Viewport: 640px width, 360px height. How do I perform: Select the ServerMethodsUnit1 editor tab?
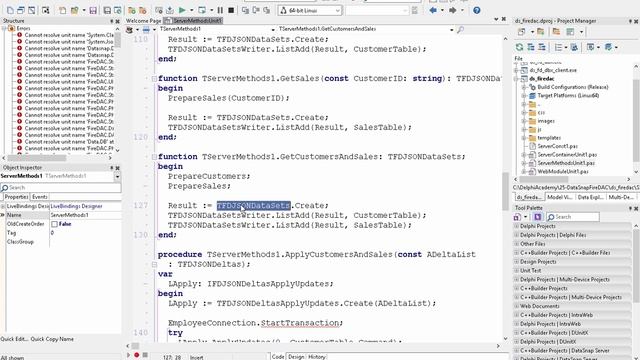coord(193,21)
